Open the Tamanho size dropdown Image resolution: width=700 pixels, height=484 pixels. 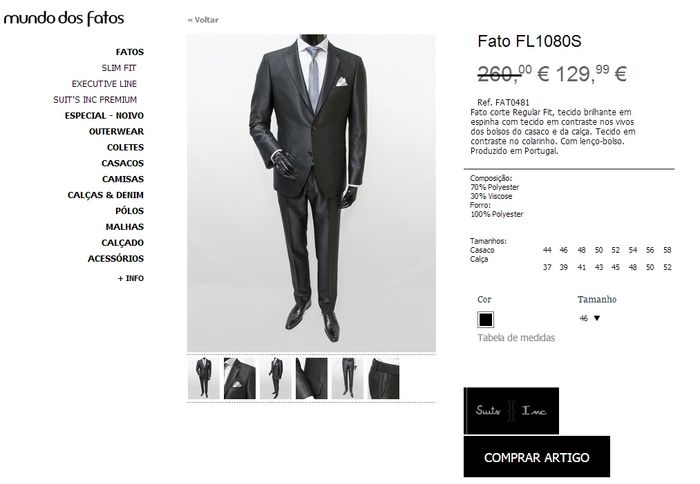coord(589,318)
